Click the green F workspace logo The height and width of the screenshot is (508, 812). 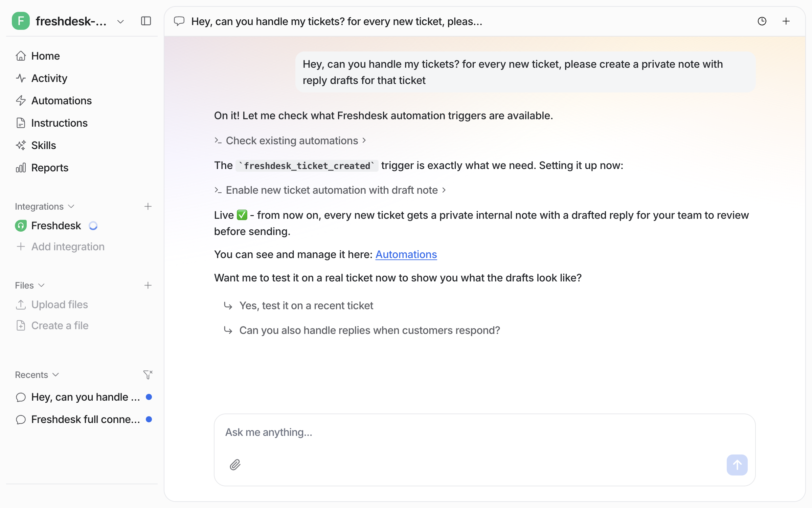tap(21, 21)
